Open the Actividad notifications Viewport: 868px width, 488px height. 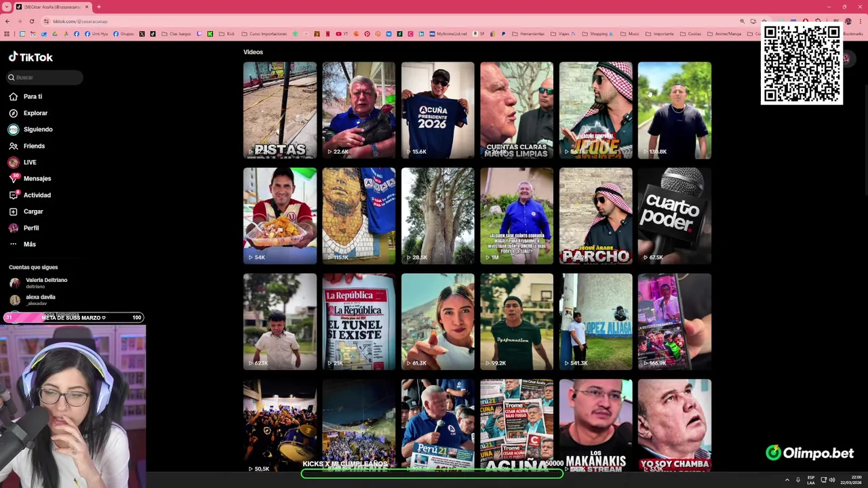30,195
